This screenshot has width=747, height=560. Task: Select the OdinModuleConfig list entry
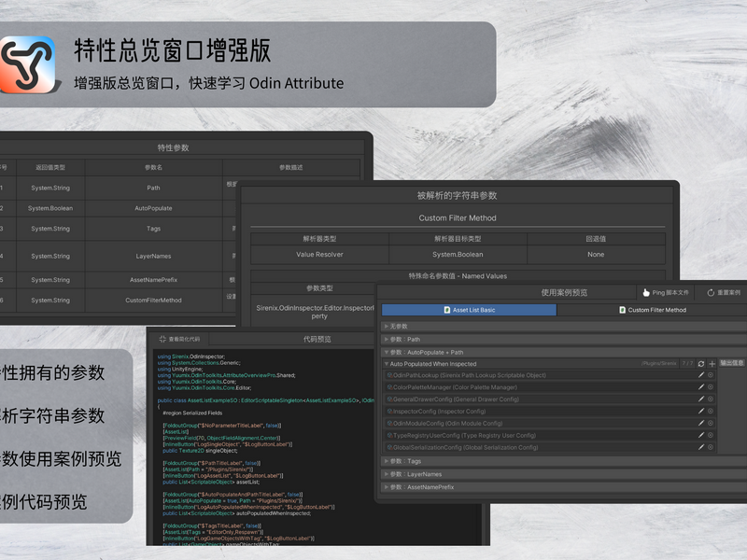(541, 423)
